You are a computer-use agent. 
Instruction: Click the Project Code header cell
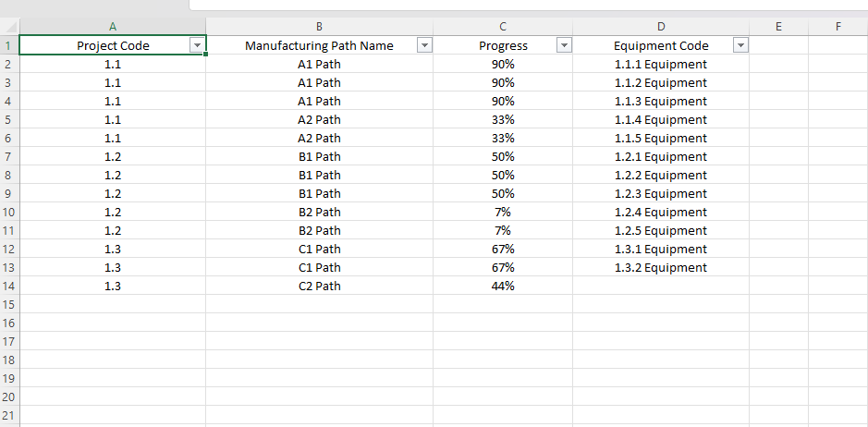(x=113, y=45)
